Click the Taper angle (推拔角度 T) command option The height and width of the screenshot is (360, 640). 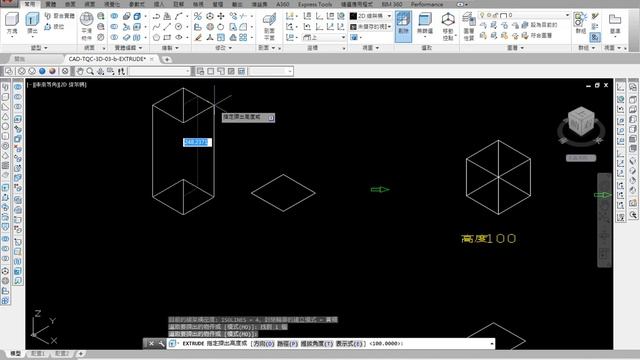tap(317, 344)
